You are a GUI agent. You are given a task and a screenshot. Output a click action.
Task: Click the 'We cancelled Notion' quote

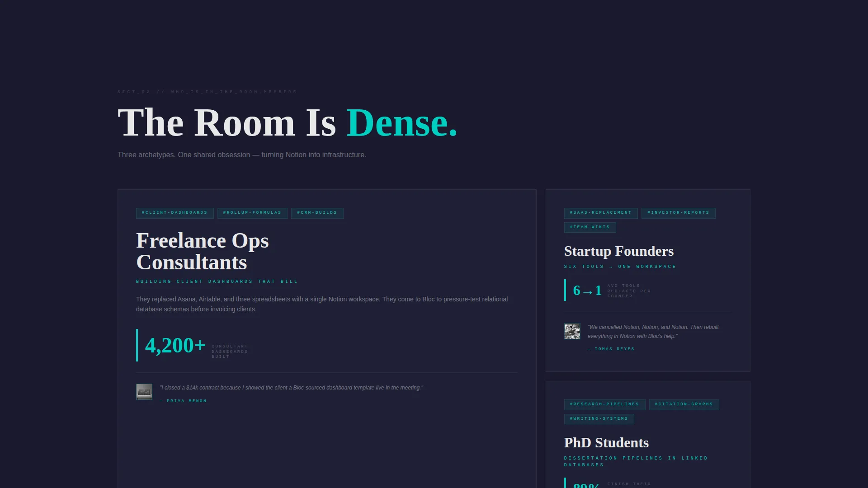coord(653,332)
